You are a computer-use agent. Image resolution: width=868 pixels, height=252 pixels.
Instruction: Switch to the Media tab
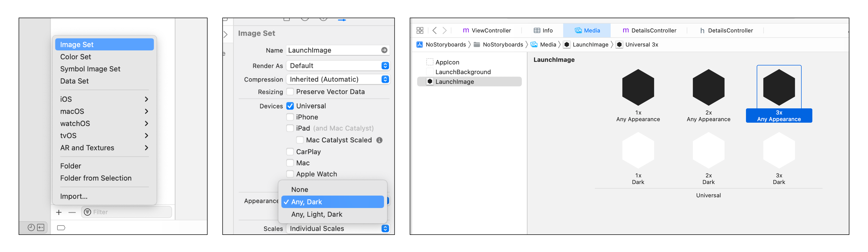pyautogui.click(x=587, y=30)
